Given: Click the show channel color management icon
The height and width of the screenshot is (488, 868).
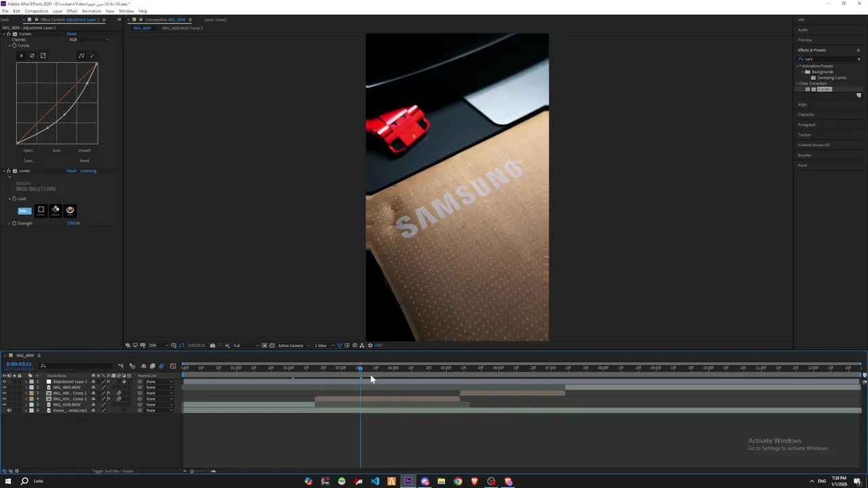Looking at the screenshot, I should click(227, 346).
